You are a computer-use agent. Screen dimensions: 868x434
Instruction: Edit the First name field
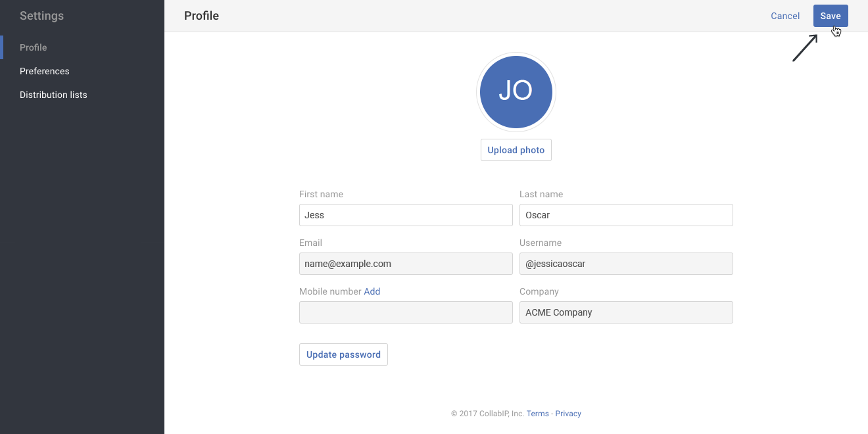click(406, 214)
